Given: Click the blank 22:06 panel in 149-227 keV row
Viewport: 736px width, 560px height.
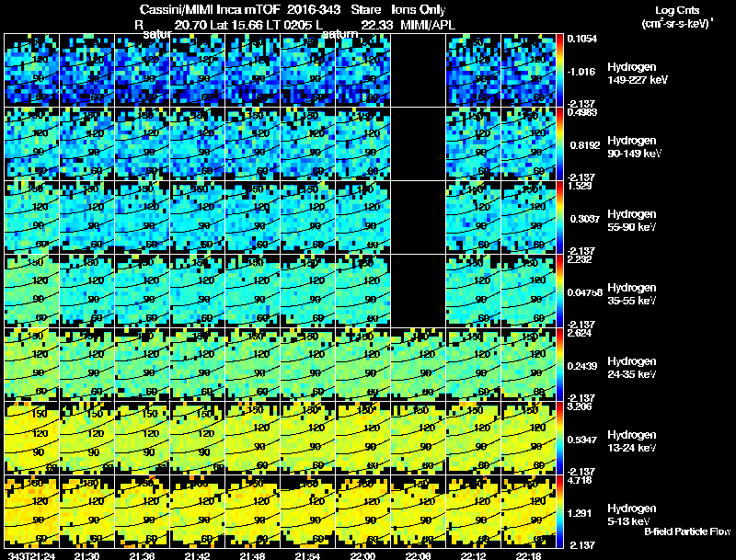Looking at the screenshot, I should [419, 70].
